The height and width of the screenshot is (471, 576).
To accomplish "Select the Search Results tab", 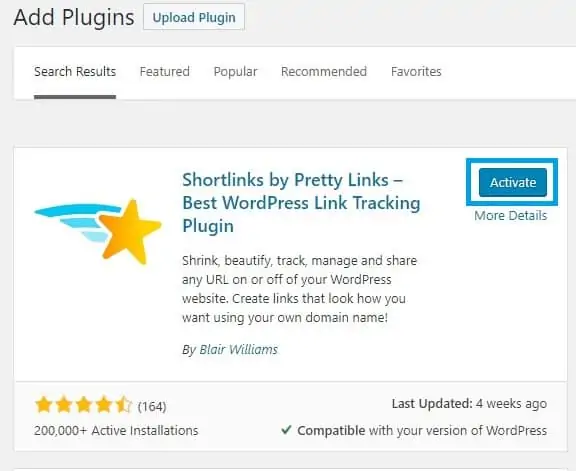I will click(x=75, y=71).
